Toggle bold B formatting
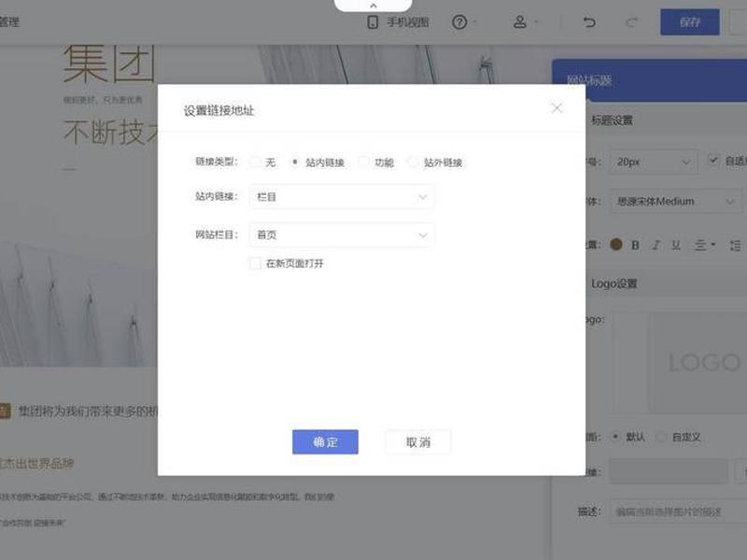Viewport: 747px width, 560px height. pyautogui.click(x=635, y=245)
